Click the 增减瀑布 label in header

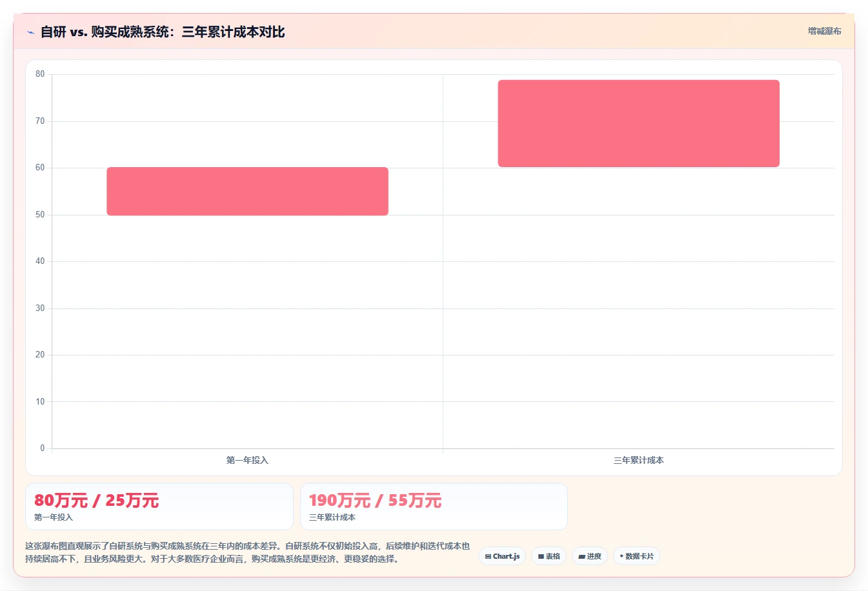click(x=825, y=31)
